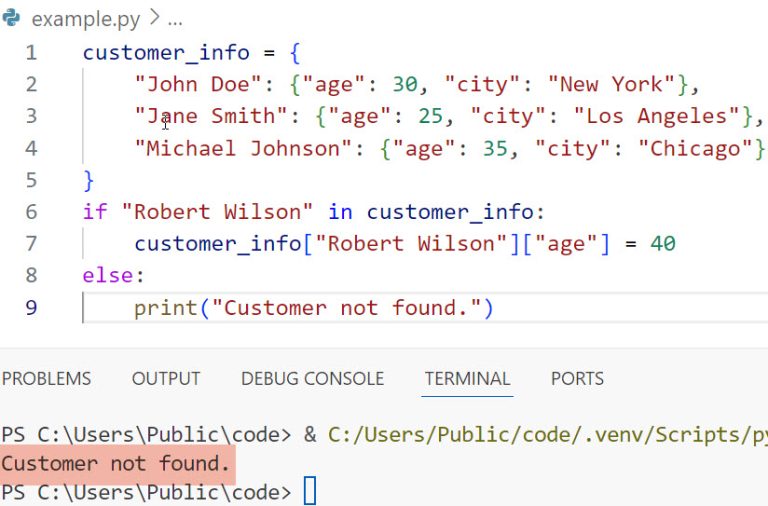Click the closing brace on line 5

coord(89,180)
